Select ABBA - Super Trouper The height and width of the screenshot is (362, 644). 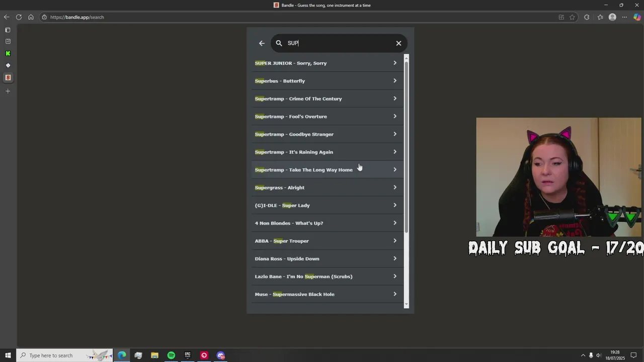point(328,241)
